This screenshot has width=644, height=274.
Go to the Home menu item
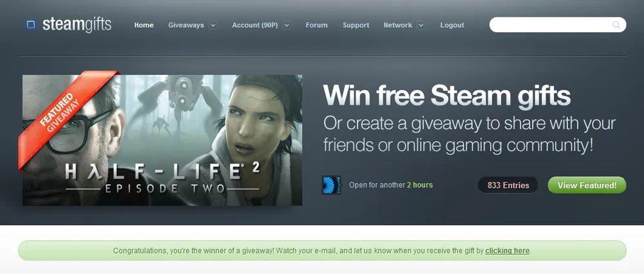tap(144, 25)
